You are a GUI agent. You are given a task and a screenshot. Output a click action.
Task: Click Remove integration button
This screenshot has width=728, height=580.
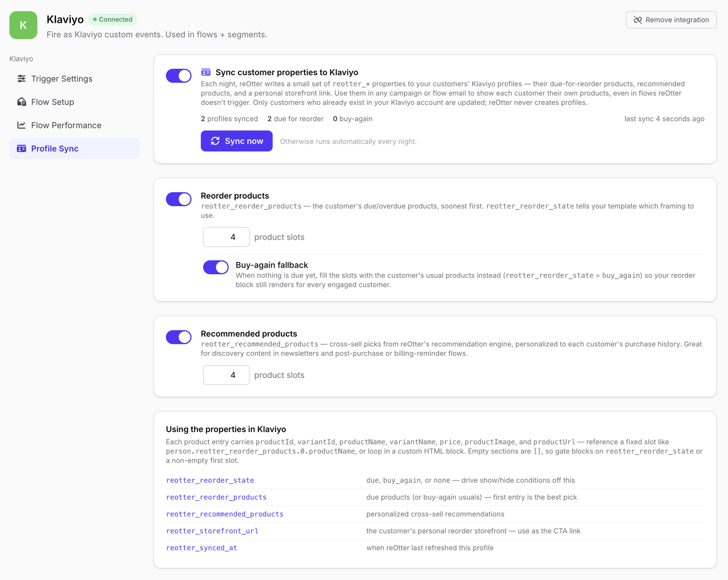[671, 20]
